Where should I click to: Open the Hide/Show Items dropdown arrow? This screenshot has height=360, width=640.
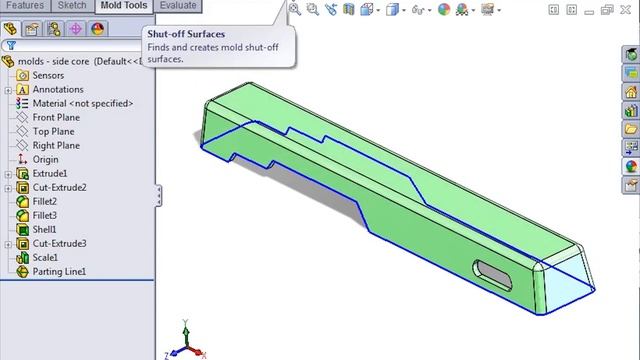pyautogui.click(x=429, y=10)
